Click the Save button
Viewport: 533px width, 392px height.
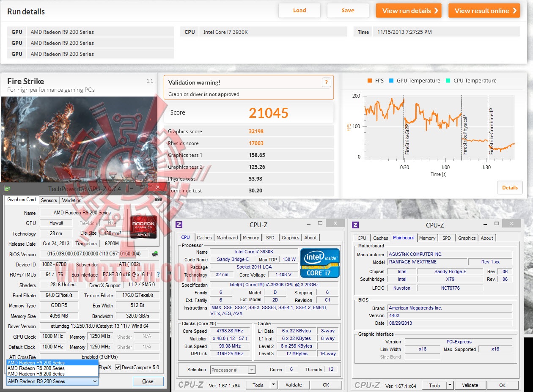348,11
